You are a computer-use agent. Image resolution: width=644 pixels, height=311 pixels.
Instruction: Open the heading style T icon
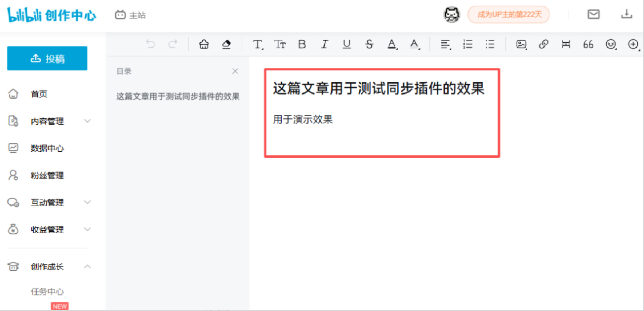click(x=258, y=44)
